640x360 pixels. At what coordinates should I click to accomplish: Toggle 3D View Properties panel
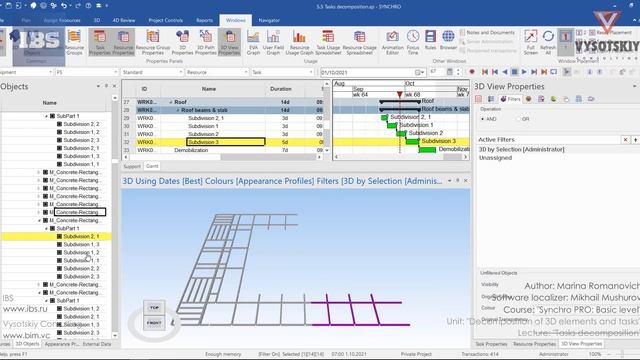(229, 42)
